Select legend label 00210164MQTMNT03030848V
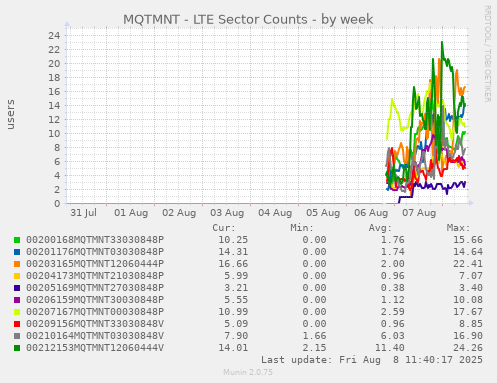This screenshot has width=497, height=383. pos(95,336)
